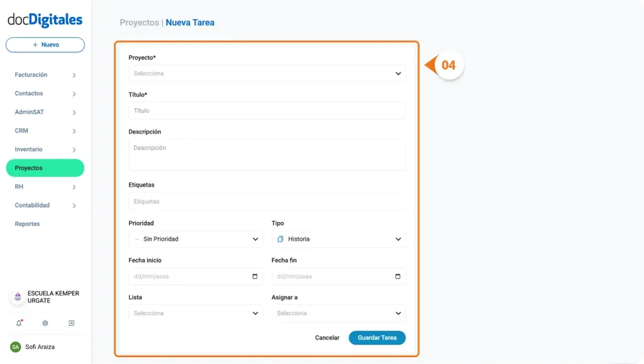This screenshot has height=364, width=644.
Task: Click the settings gear icon in sidebar
Action: click(x=44, y=323)
